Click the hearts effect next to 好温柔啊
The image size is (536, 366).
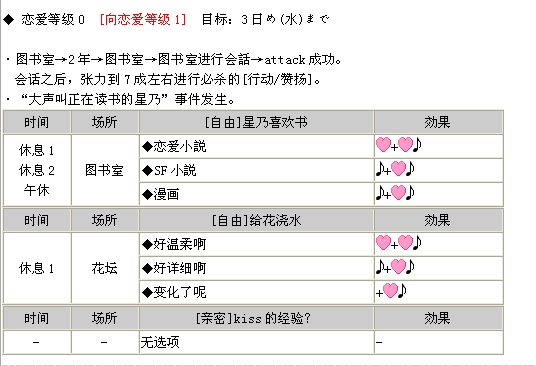point(399,243)
